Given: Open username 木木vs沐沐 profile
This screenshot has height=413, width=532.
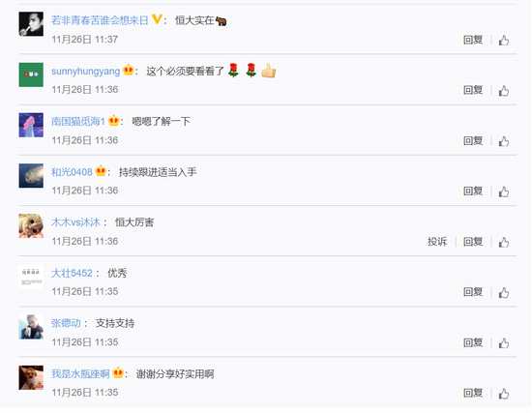Looking at the screenshot, I should 75,222.
